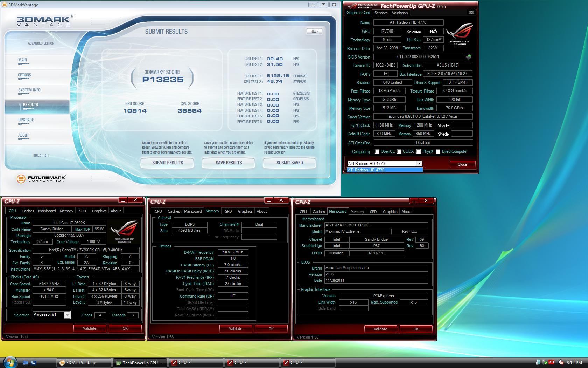588x368 pixels.
Task: Switch to 3DMarkVantage taskbar button
Action: 84,363
